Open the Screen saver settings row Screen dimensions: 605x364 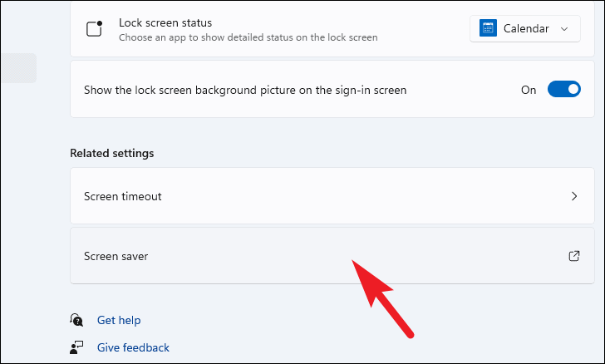click(332, 255)
